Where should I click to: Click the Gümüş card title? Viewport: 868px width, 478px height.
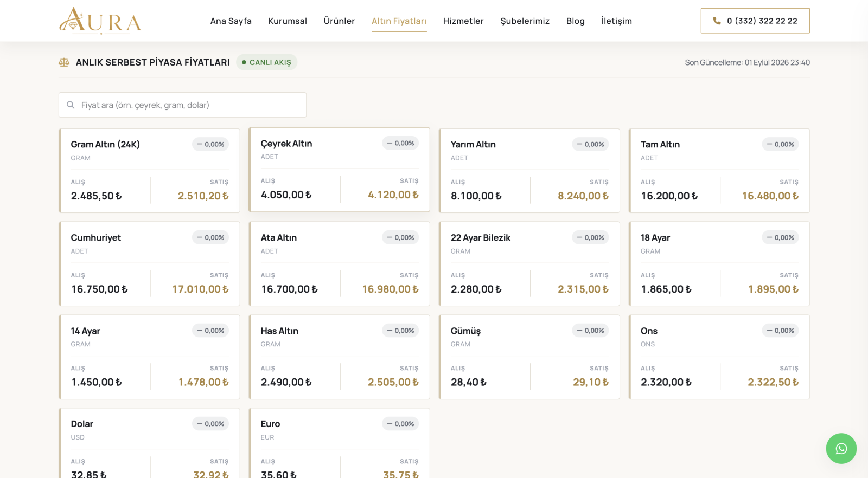point(465,331)
